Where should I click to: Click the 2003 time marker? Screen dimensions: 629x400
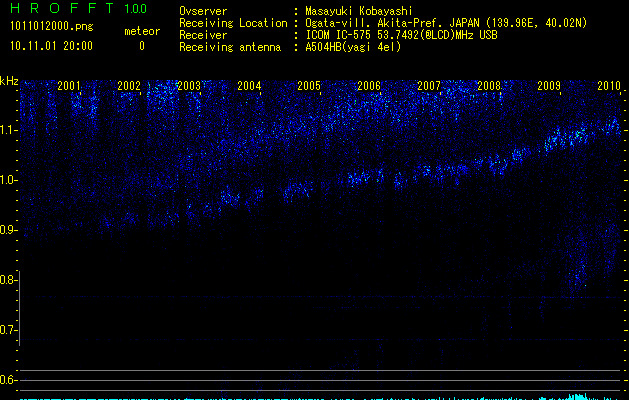coord(189,85)
